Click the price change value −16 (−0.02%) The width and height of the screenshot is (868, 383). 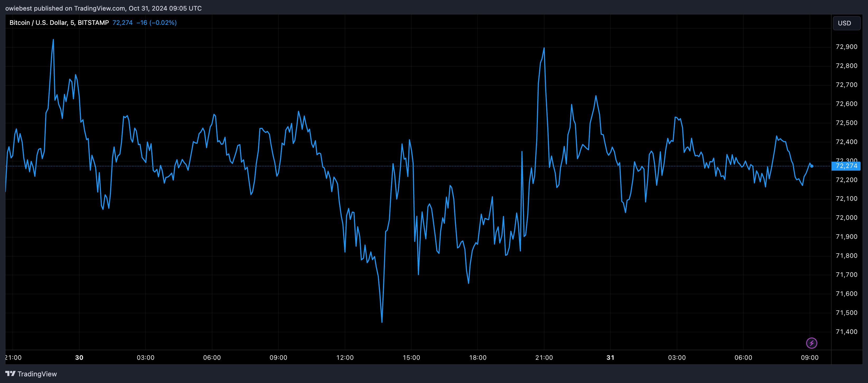[156, 23]
